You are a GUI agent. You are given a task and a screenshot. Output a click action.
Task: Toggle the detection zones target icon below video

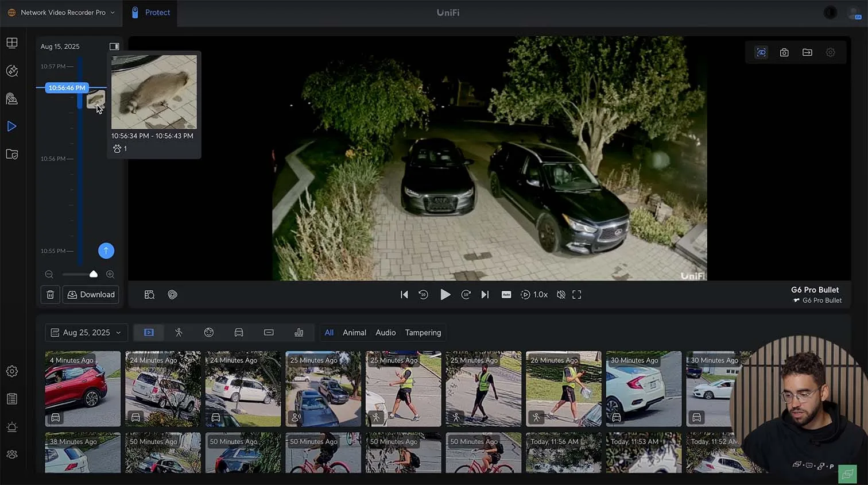coord(173,295)
